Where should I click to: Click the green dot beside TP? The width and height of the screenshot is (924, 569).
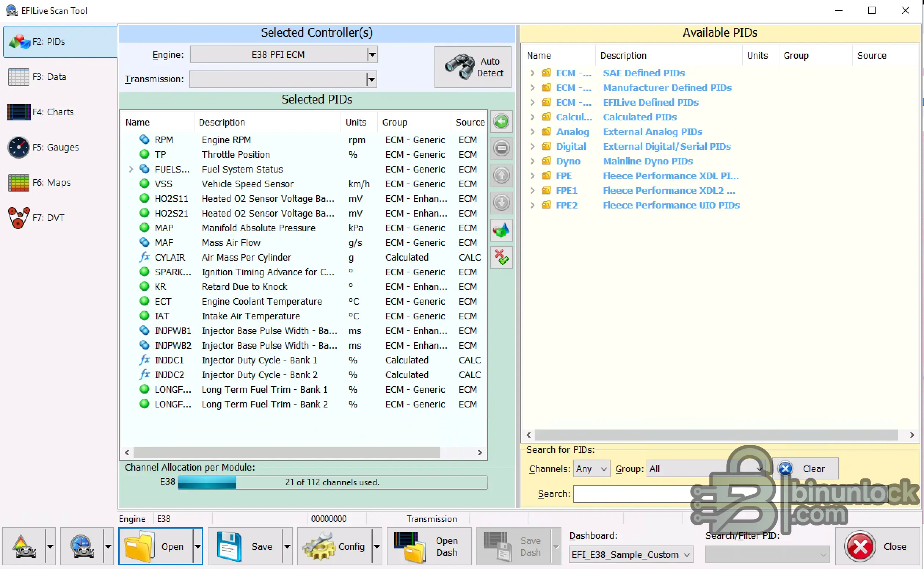(144, 154)
